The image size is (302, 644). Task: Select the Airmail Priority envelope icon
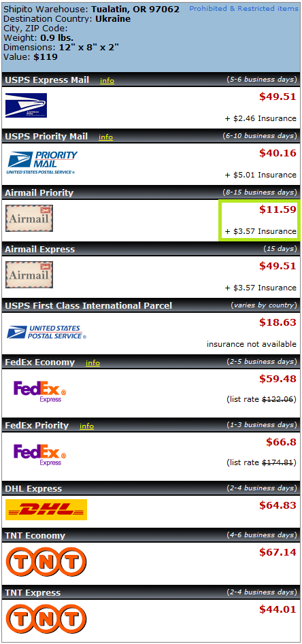click(x=29, y=218)
